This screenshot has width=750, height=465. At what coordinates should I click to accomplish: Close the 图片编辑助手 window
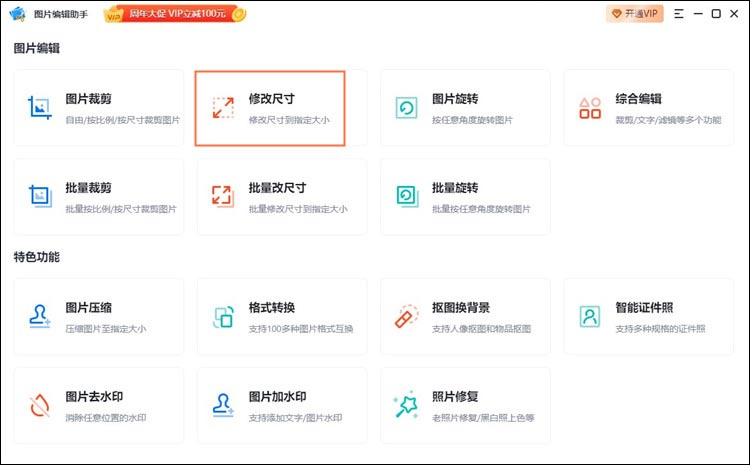[734, 14]
